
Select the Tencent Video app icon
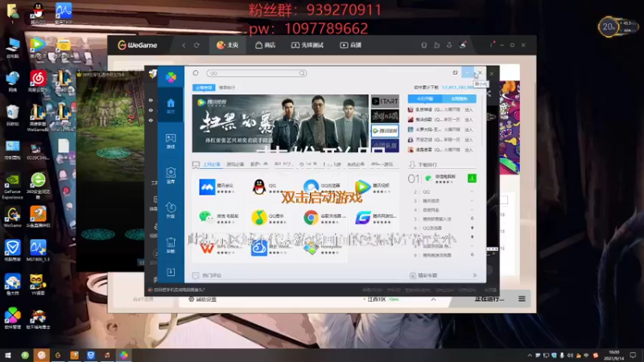coord(363,187)
